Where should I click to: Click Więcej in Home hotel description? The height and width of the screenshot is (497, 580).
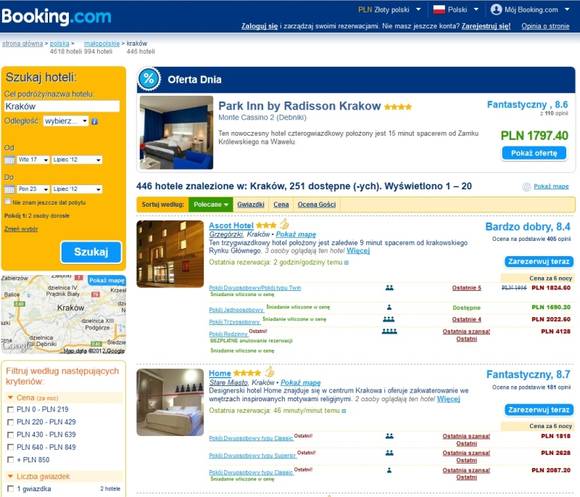(448, 399)
